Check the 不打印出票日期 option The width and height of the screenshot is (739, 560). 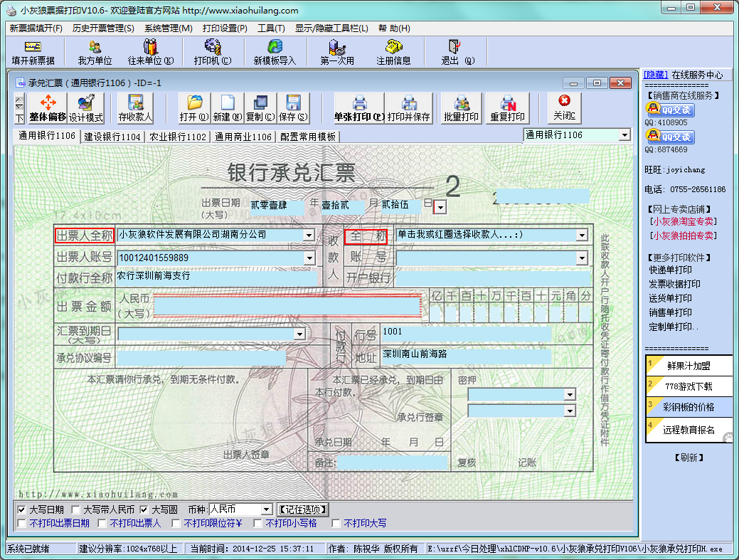point(21,524)
